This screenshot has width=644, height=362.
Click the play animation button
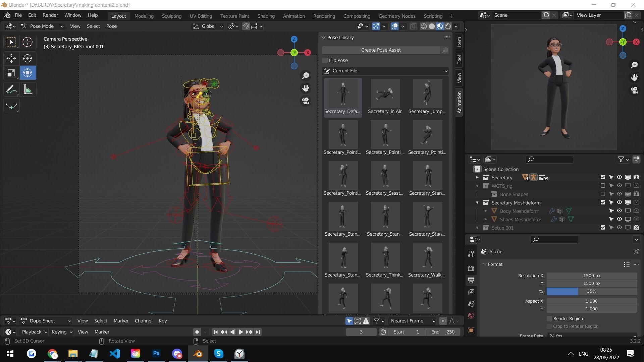tap(240, 332)
